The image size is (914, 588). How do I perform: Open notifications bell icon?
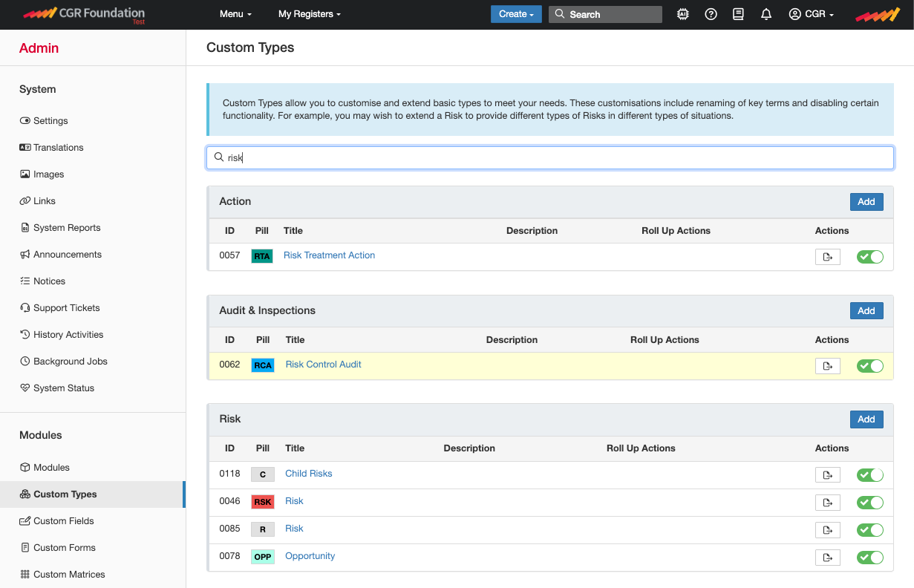coord(766,14)
